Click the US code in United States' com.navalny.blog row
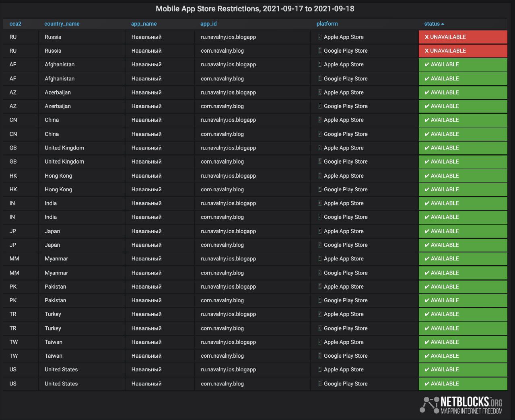 tap(13, 384)
